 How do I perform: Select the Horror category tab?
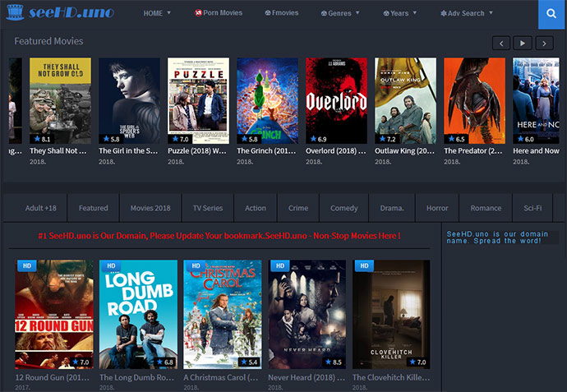point(437,208)
